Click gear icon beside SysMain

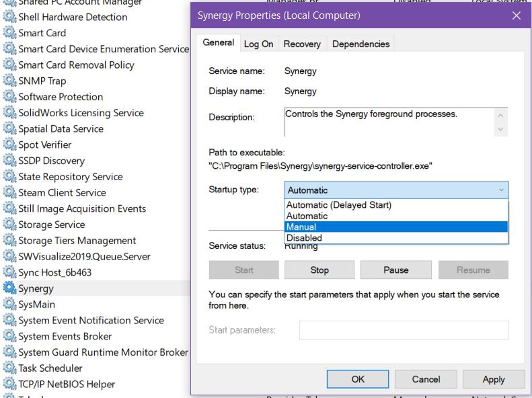9,304
